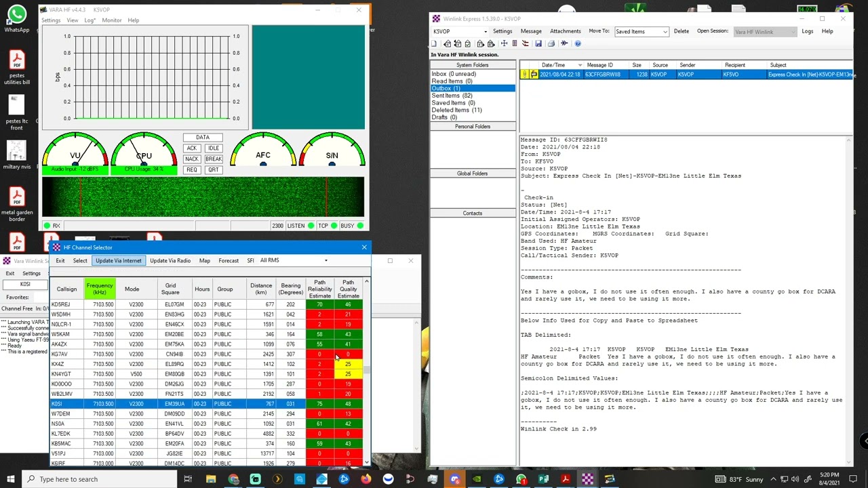
Task: Show hidden system tray icons chevron
Action: (x=773, y=479)
